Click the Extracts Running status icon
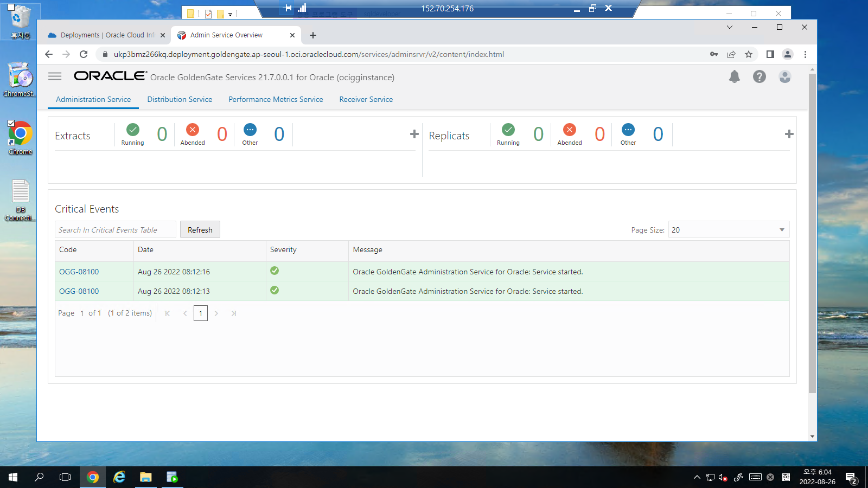 coord(133,130)
